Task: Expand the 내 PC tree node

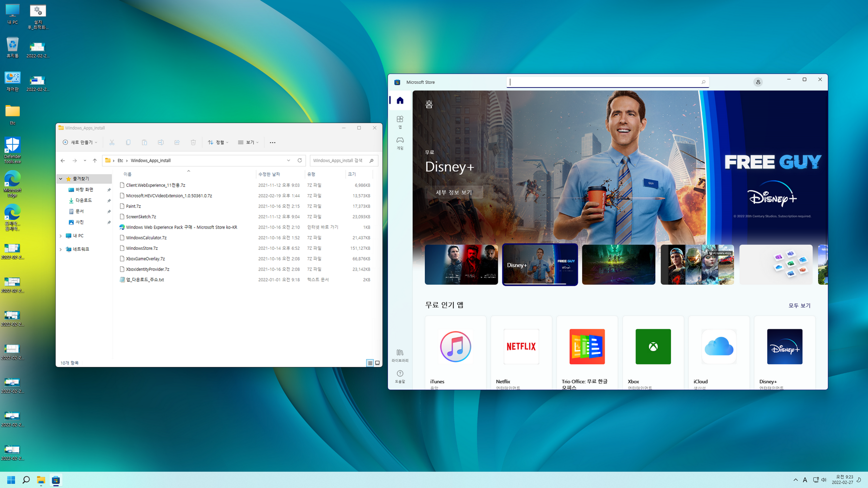Action: (61, 236)
